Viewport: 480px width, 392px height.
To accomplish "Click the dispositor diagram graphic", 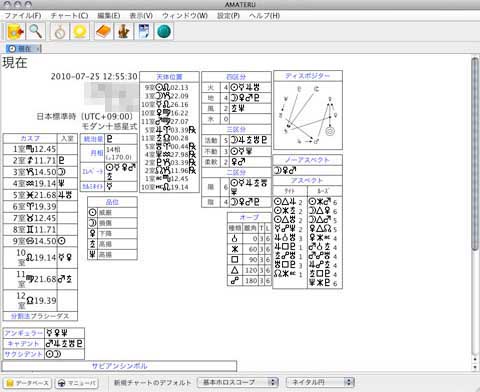I will click(x=308, y=115).
